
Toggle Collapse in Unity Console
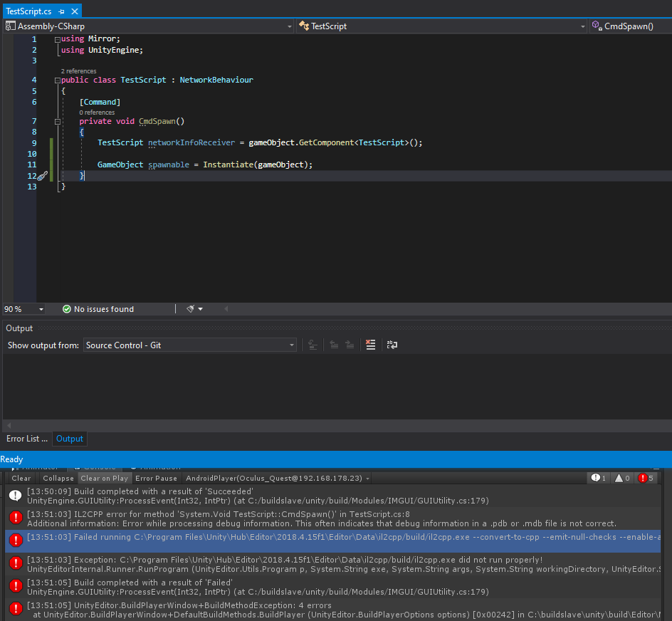coord(58,478)
